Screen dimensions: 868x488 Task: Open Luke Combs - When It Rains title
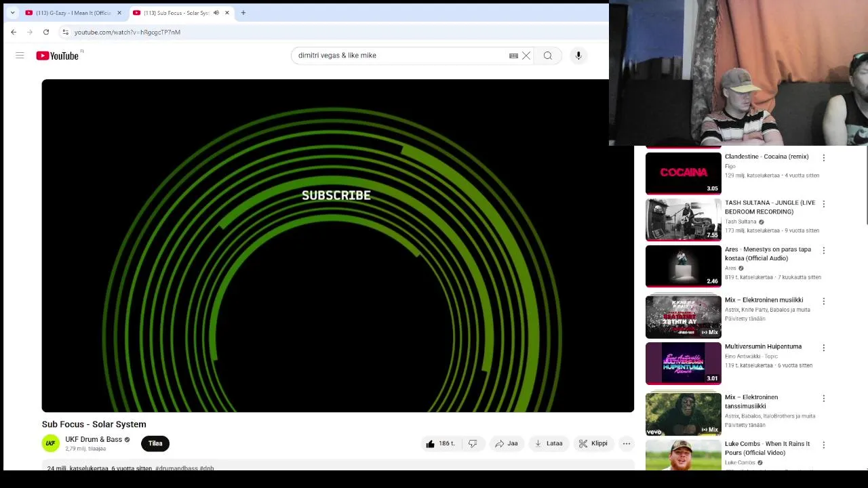pyautogui.click(x=768, y=448)
